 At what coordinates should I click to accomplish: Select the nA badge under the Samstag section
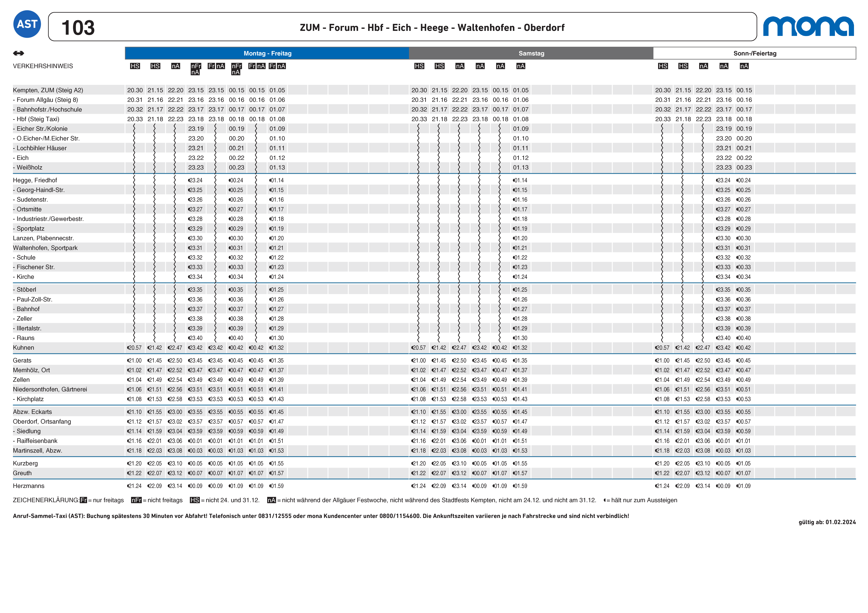pos(460,67)
